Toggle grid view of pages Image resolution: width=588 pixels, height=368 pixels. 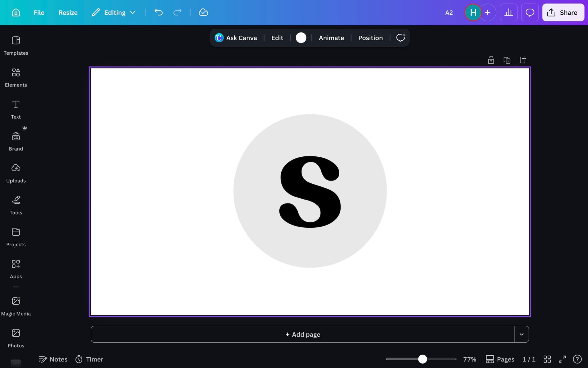point(547,359)
